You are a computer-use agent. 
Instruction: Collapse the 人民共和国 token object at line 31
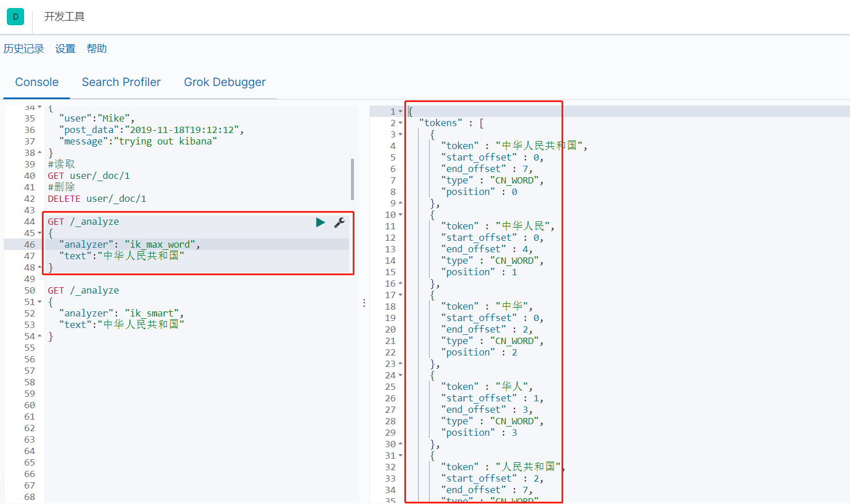(399, 455)
